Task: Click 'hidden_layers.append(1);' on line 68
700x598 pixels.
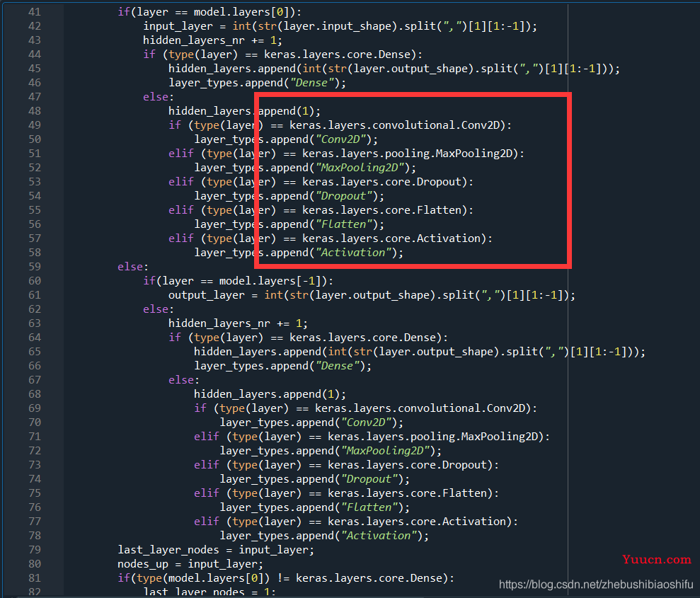Action: (270, 394)
